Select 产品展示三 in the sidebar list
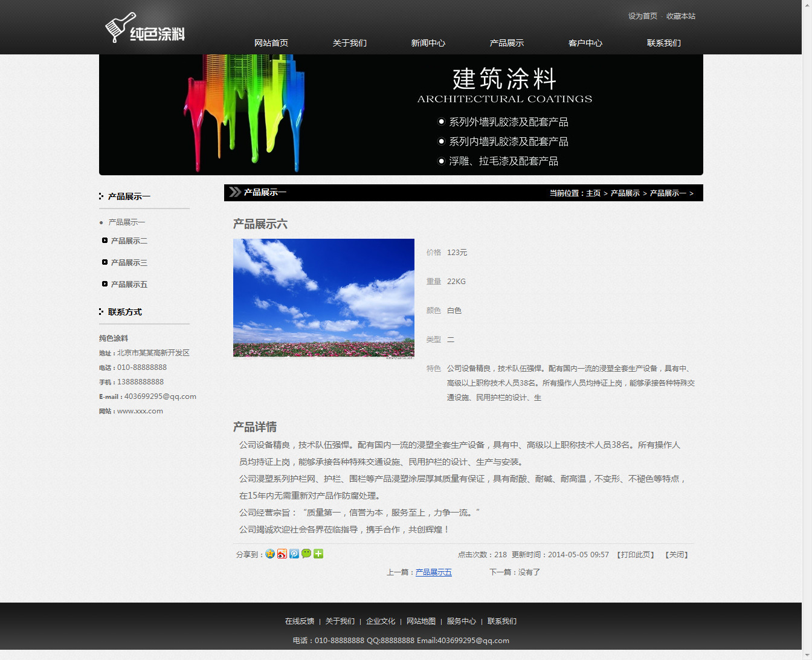Screen dimensions: 812x660 [x=129, y=263]
